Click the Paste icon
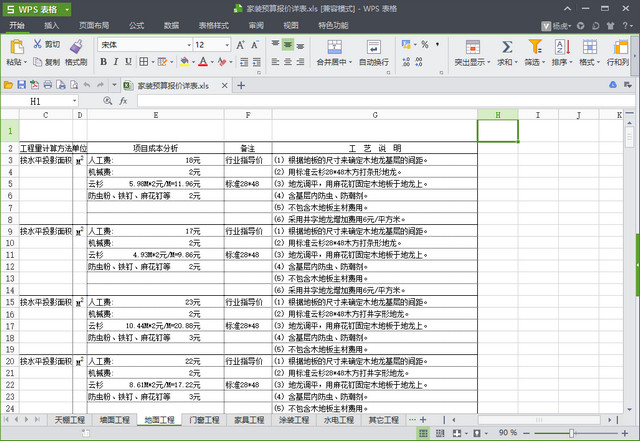Screen dimensions: 640x441 17,47
